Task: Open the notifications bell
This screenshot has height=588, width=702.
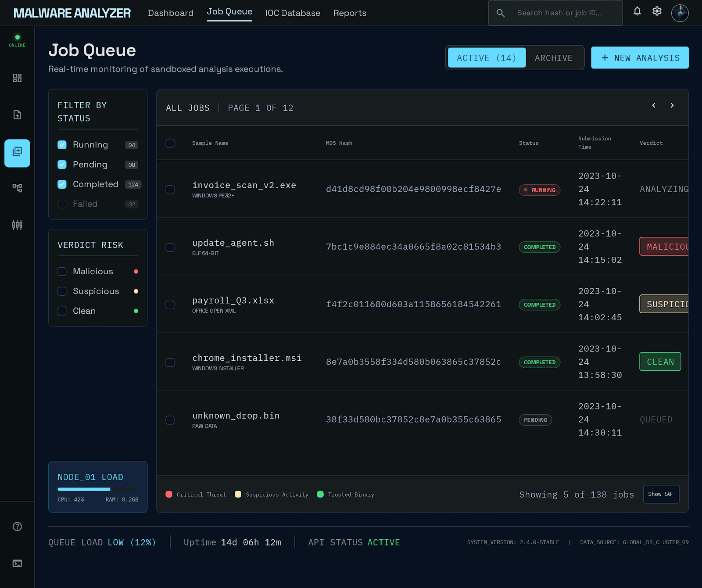Action: (x=637, y=11)
